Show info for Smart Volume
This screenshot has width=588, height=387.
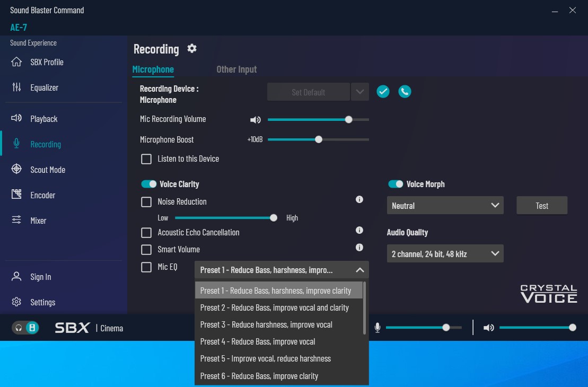[x=359, y=248]
